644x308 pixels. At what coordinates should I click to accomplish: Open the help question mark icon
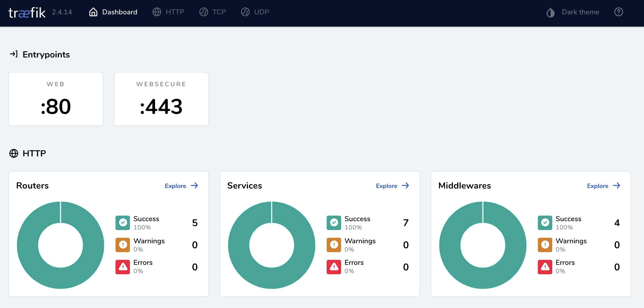pos(619,12)
